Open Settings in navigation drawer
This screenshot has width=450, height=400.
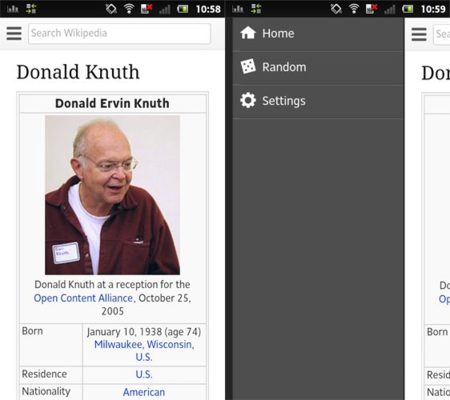click(318, 101)
